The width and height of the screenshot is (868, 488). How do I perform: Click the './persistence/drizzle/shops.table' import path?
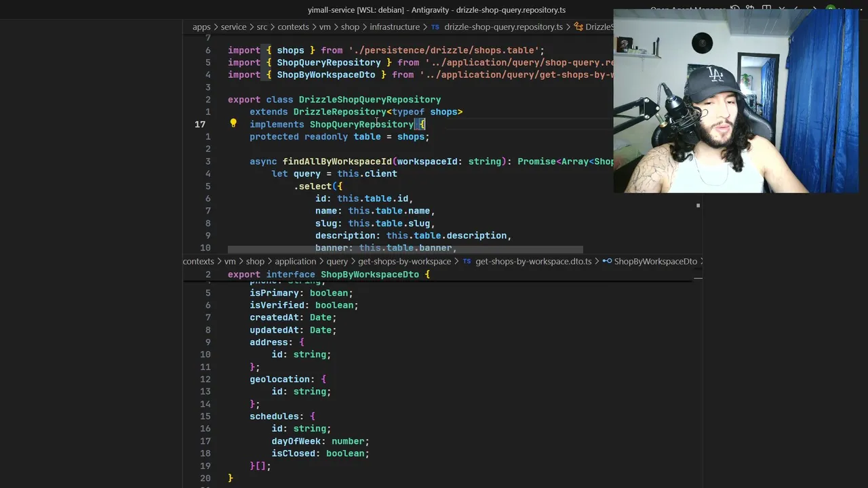click(443, 50)
